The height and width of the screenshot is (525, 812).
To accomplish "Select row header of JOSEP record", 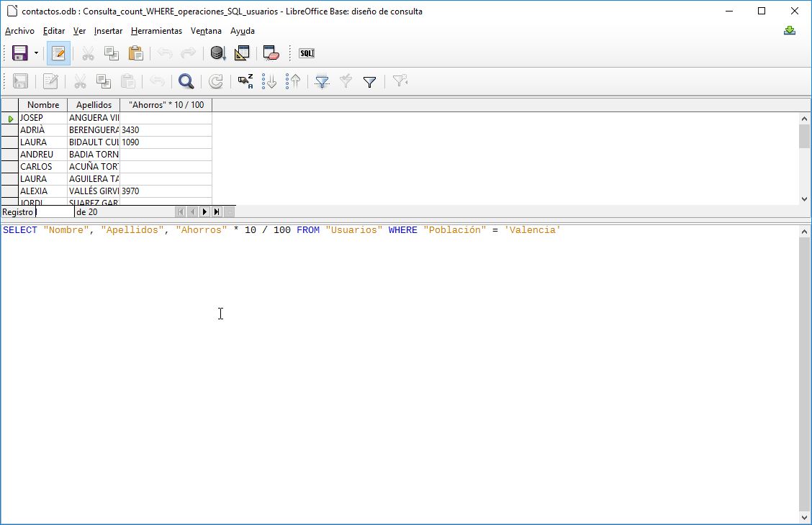I will [10, 118].
